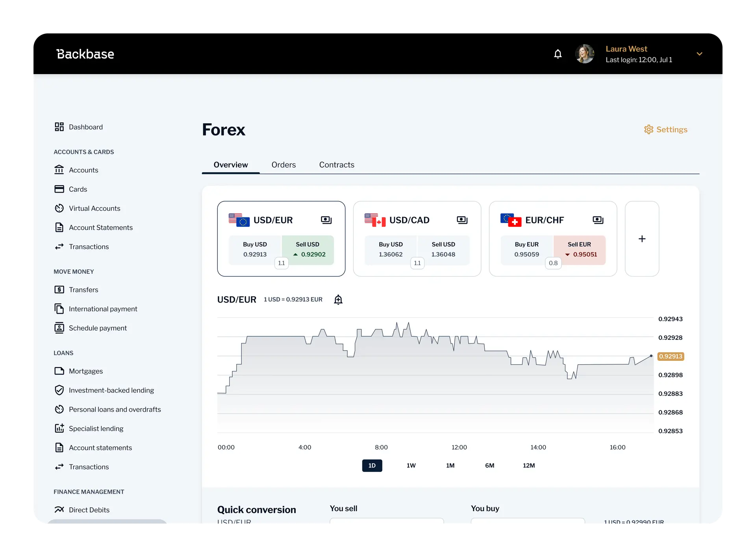The image size is (756, 557).
Task: Click Laura West's profile avatar
Action: coord(585,54)
